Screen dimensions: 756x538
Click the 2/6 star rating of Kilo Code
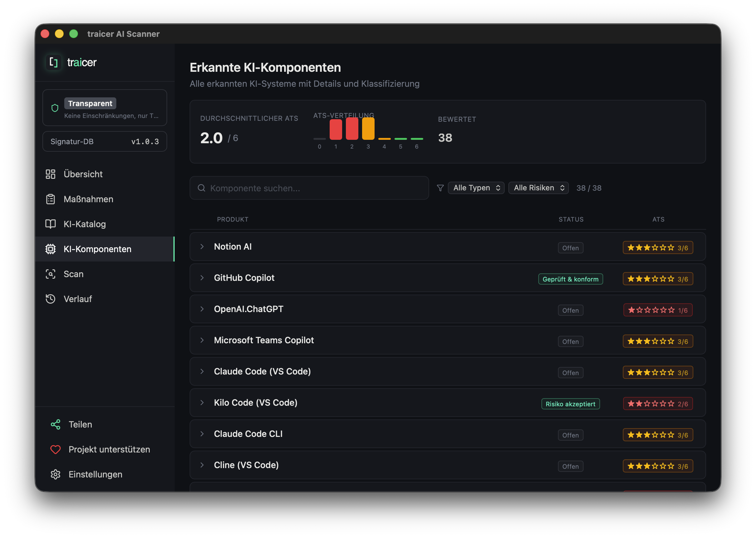pyautogui.click(x=658, y=403)
